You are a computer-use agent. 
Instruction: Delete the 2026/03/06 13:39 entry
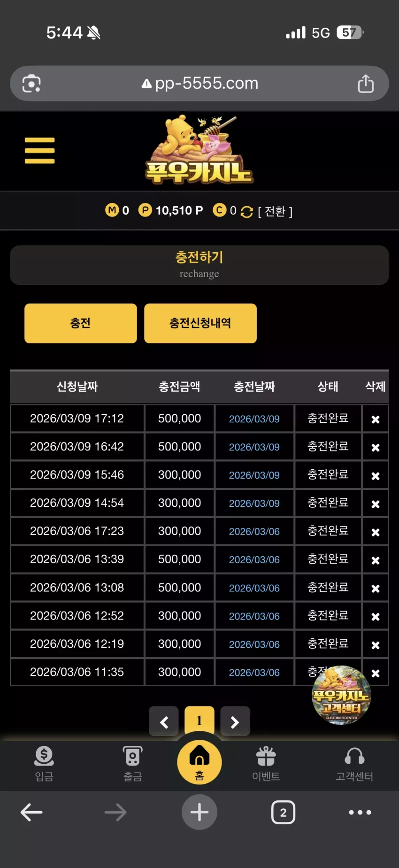376,560
